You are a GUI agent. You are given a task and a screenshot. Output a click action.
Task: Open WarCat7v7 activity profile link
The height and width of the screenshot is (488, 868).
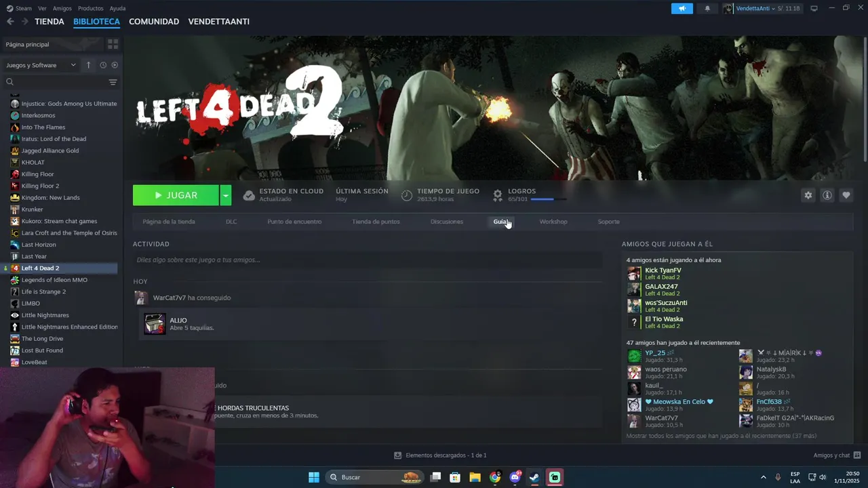[170, 298]
